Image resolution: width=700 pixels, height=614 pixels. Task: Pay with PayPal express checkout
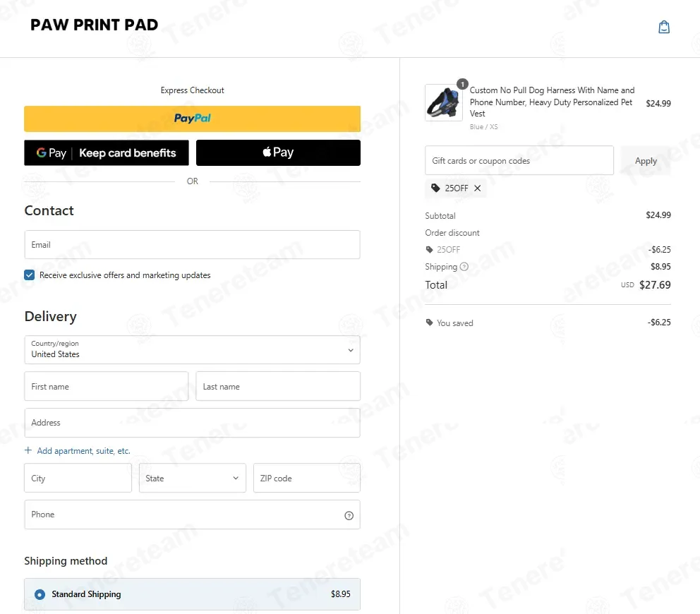click(193, 119)
